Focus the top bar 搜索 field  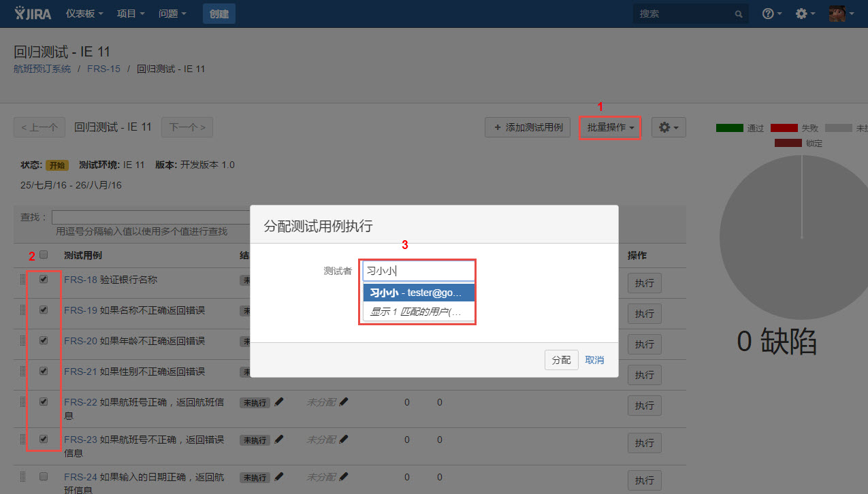690,14
